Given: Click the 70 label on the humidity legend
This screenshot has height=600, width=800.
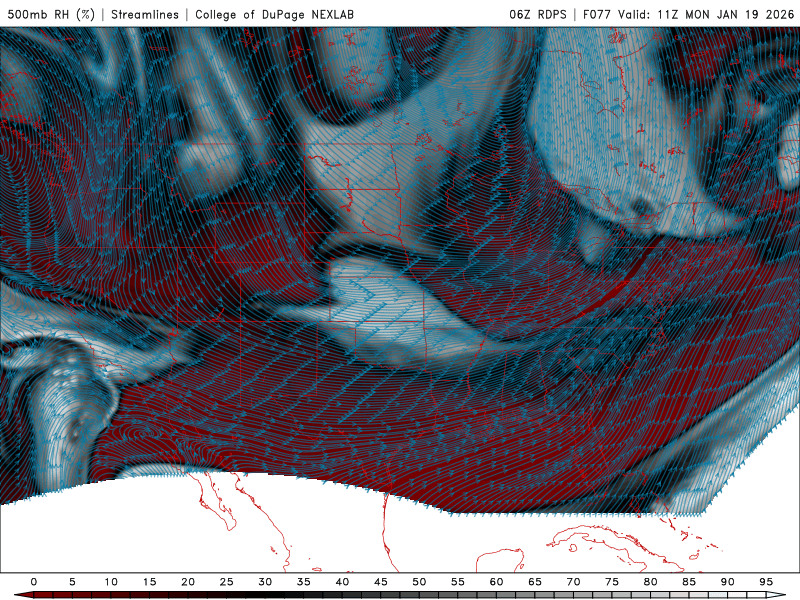Looking at the screenshot, I should tap(573, 582).
